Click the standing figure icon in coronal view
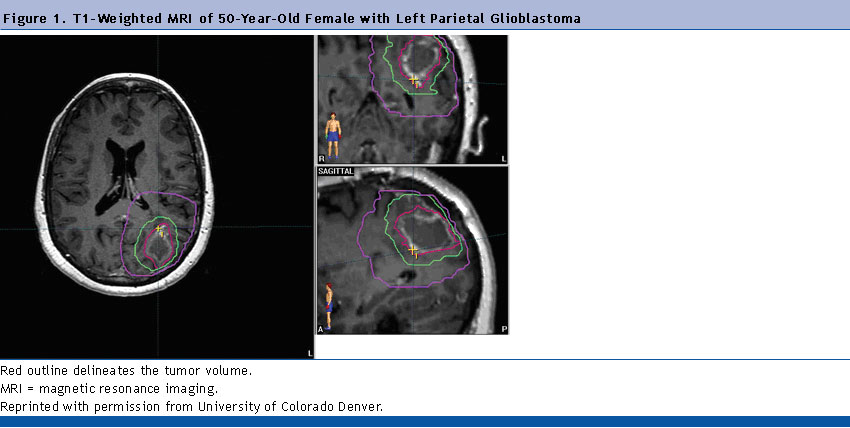The height and width of the screenshot is (428, 850). (333, 135)
